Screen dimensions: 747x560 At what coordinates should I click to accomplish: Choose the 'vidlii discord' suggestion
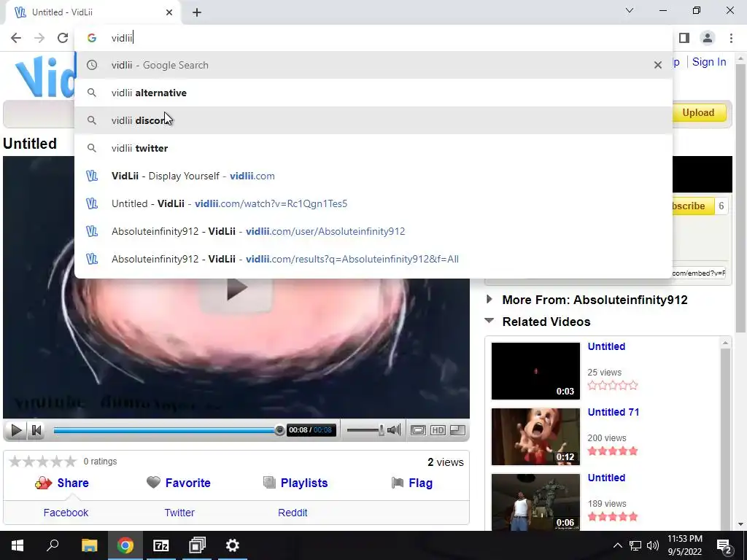click(373, 120)
